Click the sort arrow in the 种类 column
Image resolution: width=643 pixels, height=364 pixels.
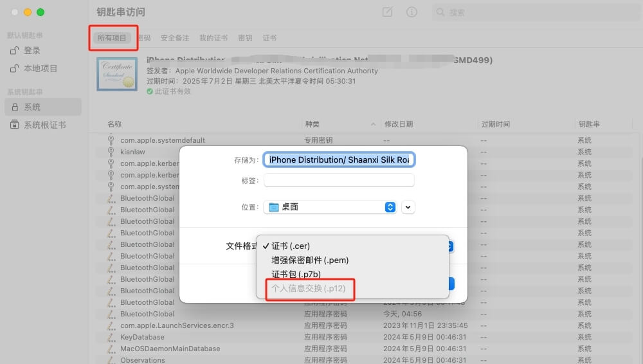pos(373,124)
